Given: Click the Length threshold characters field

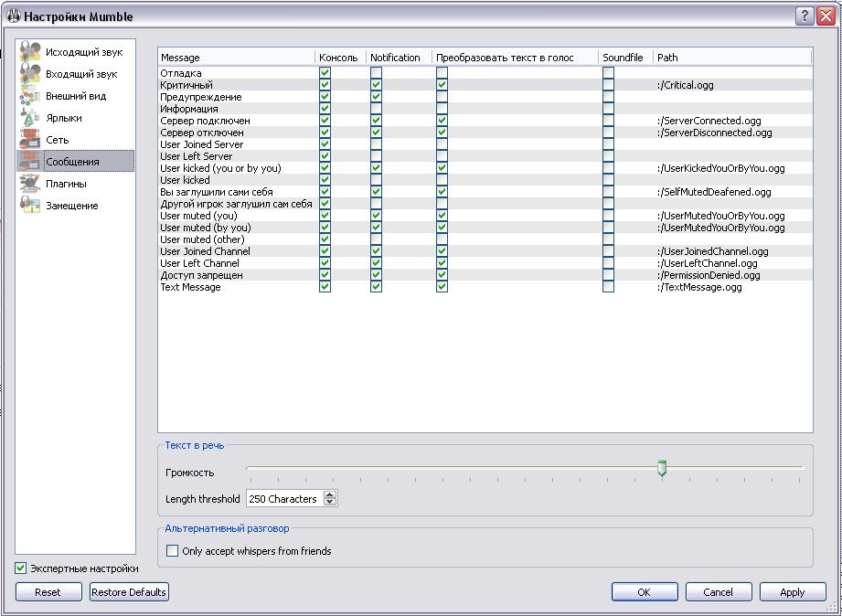Looking at the screenshot, I should coord(283,499).
